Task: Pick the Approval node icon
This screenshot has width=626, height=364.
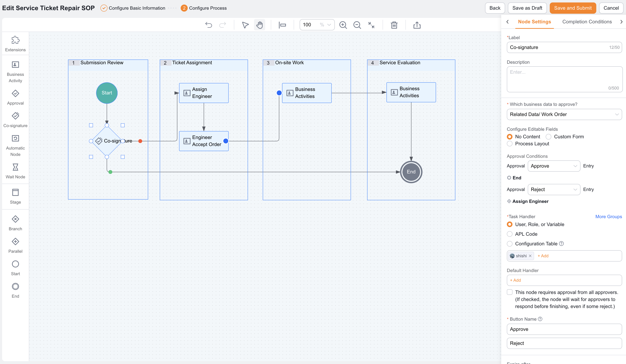Action: [x=15, y=93]
